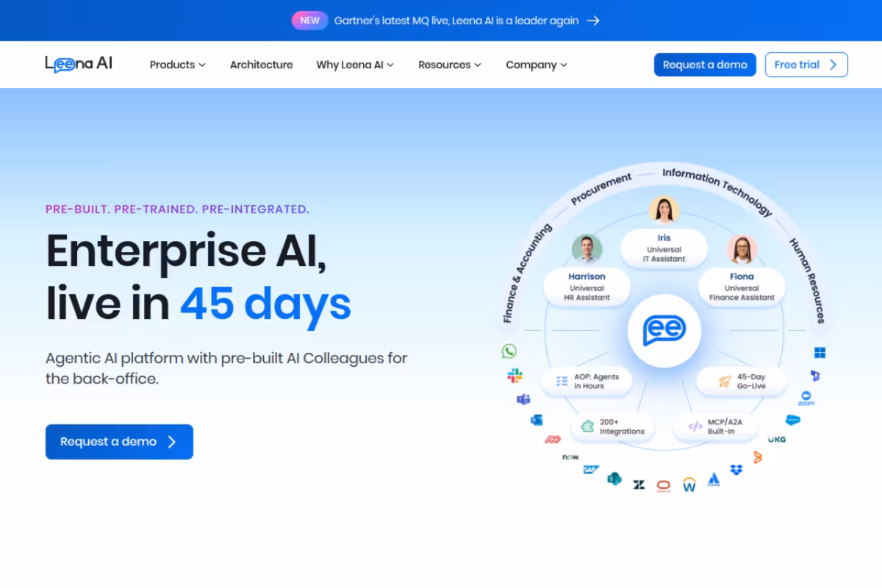Click the 'Enterprise AI,' headline text
The width and height of the screenshot is (882, 588).
coord(186,251)
